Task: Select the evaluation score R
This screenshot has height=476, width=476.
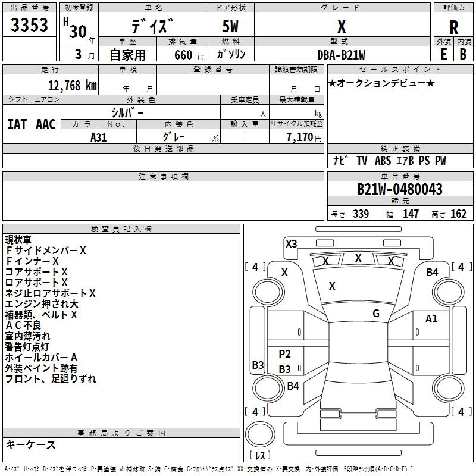Action: [453, 27]
